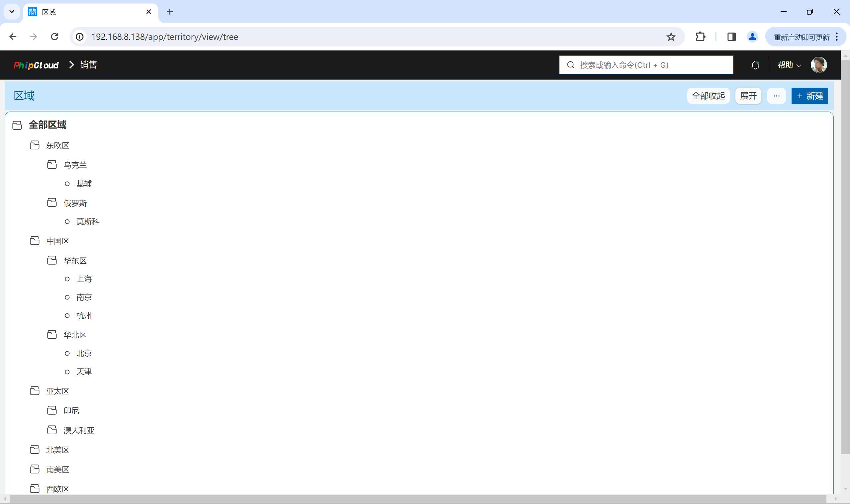Image resolution: width=850 pixels, height=504 pixels.
Task: Click the Chrome three-dot menu icon
Action: pos(837,37)
